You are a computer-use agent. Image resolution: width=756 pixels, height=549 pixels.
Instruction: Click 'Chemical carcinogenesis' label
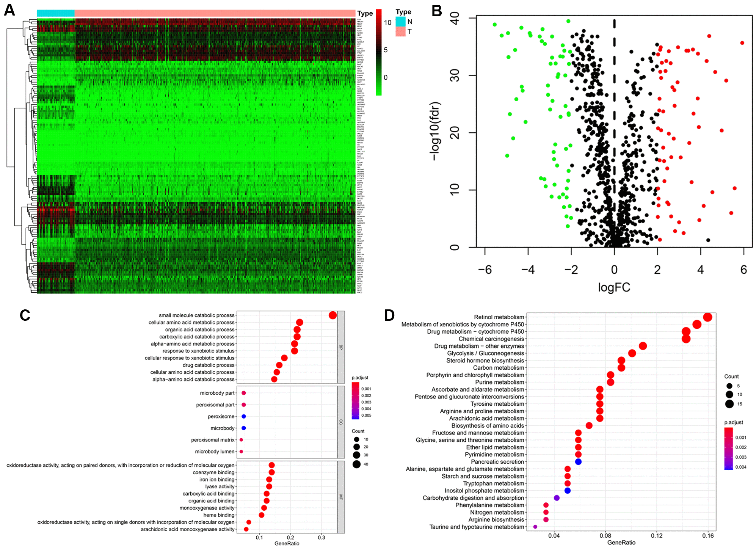pyautogui.click(x=491, y=339)
